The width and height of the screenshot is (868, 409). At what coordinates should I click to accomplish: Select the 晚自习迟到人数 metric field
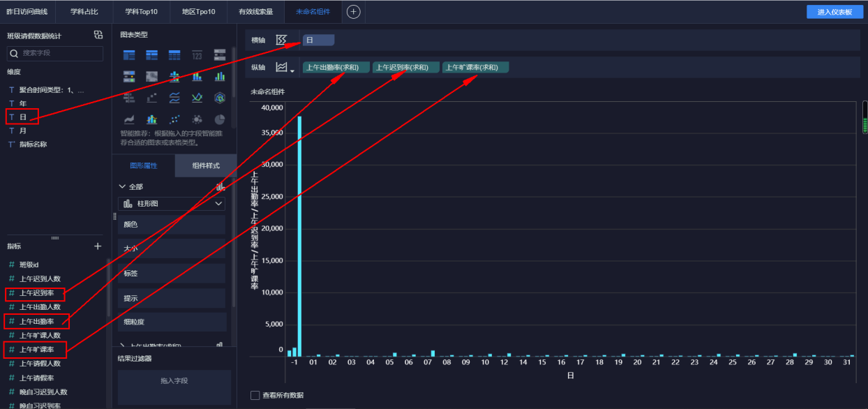click(x=43, y=392)
